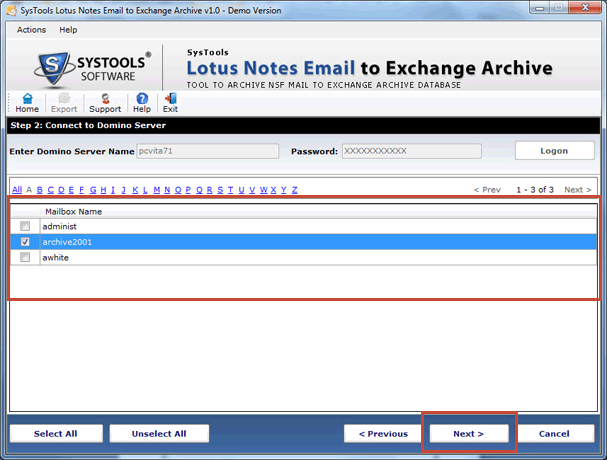Click the Logon button
This screenshot has height=460, width=607.
click(554, 151)
